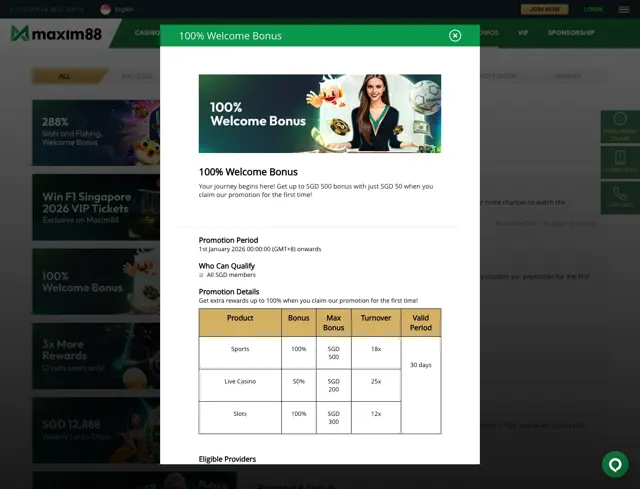The image size is (640, 489).
Task: Open the English language dropdown
Action: click(x=127, y=9)
